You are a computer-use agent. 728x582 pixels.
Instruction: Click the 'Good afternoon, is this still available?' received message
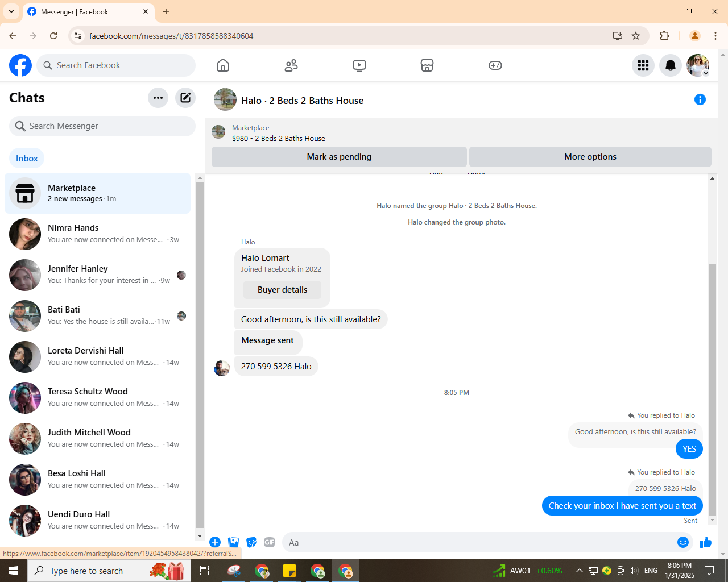tap(311, 319)
